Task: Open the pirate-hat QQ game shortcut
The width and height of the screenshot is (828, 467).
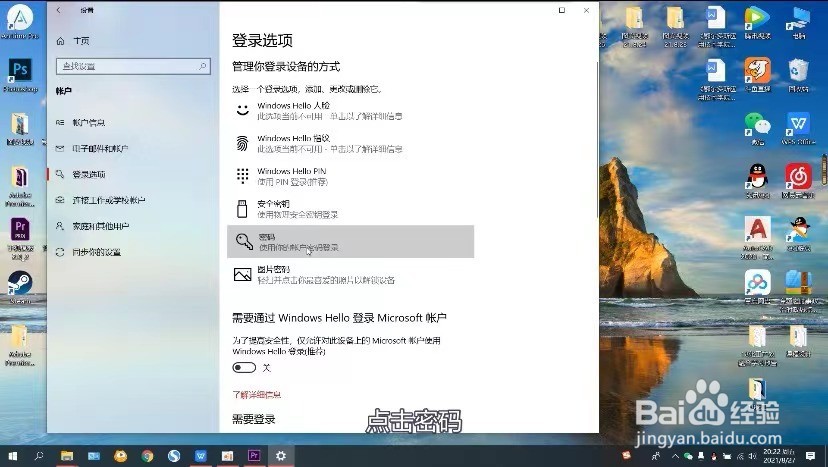Action: pyautogui.click(x=798, y=234)
